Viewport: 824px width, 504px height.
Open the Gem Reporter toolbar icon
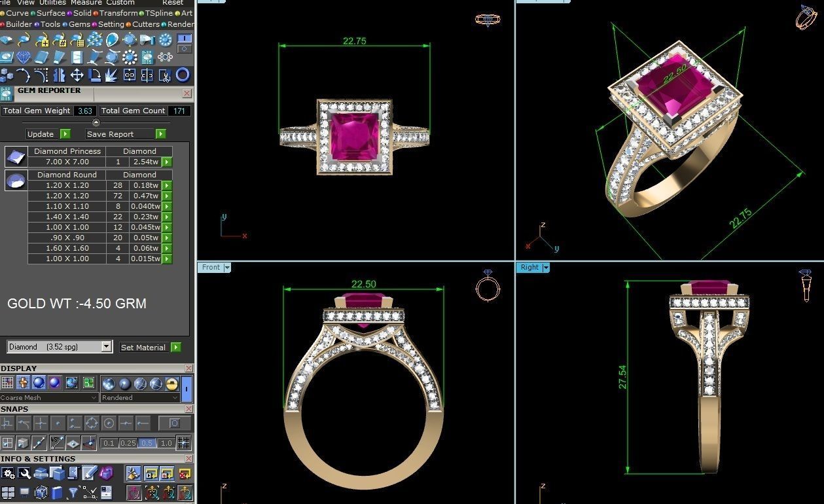coord(147,57)
